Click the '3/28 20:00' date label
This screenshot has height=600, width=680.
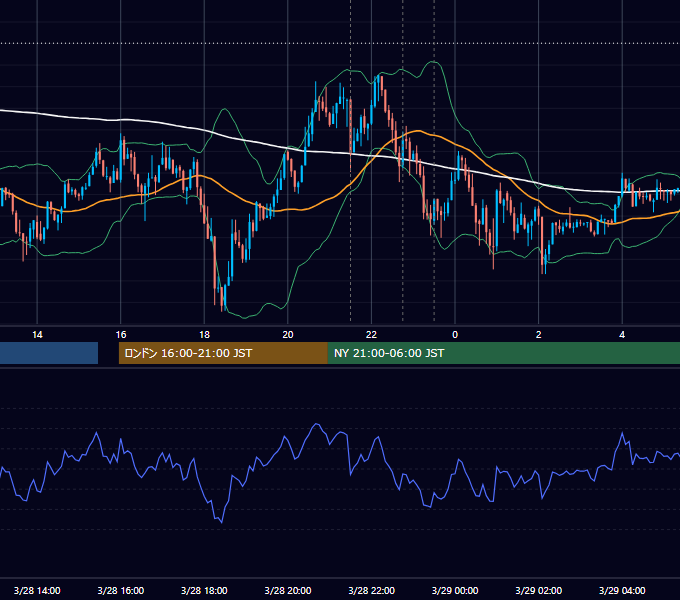pos(288,590)
